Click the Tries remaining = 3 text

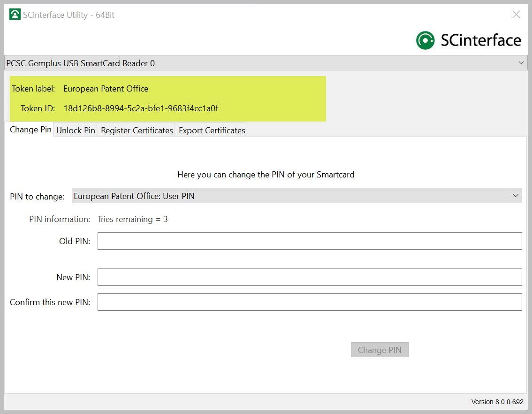[132, 219]
